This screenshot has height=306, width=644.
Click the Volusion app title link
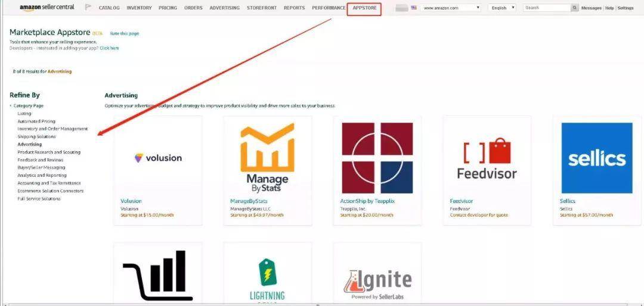[131, 201]
